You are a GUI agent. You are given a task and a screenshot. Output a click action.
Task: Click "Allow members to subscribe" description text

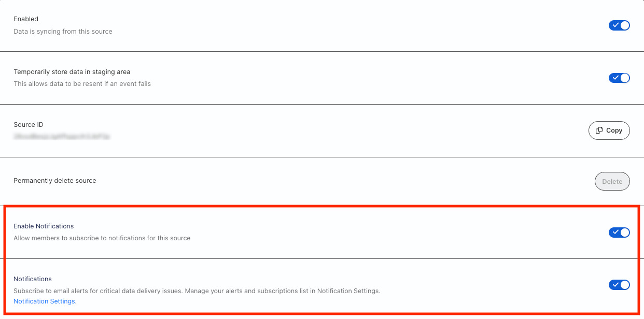102,238
